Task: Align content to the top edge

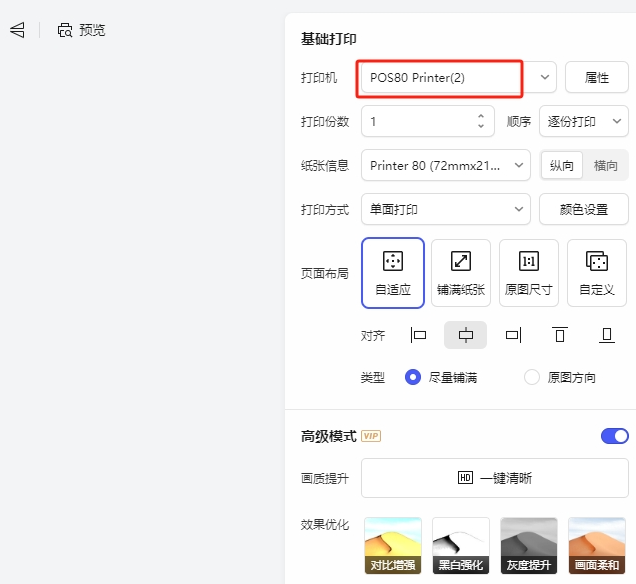Action: [560, 335]
